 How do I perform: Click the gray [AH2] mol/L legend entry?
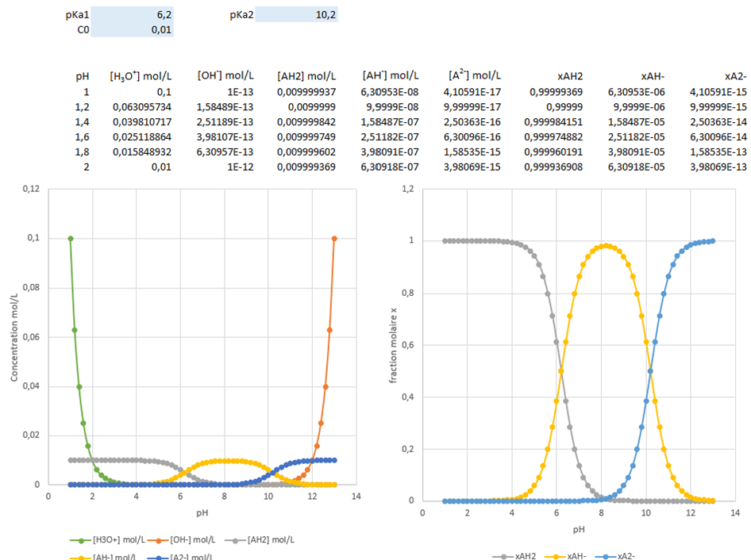[x=262, y=540]
